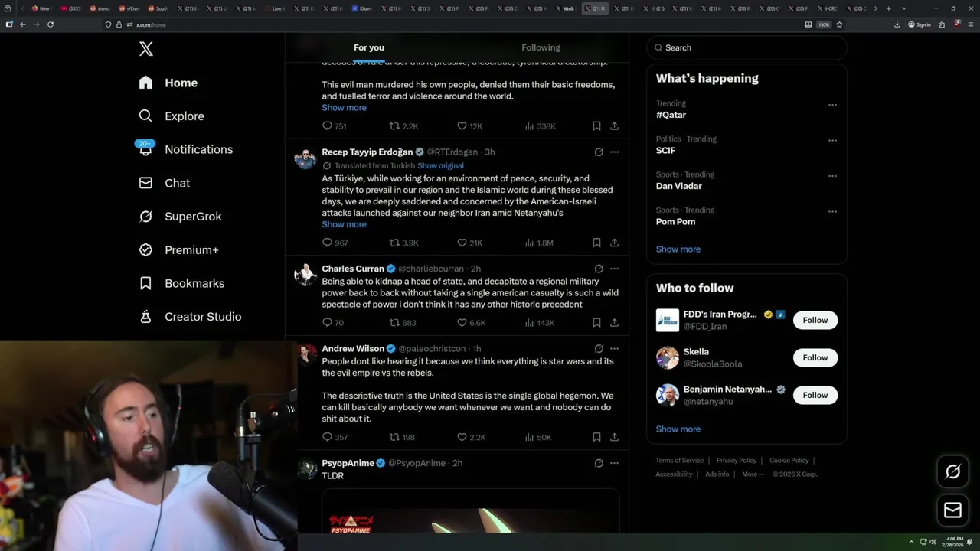The image size is (980, 551).
Task: Show more in Who to follow
Action: click(x=678, y=429)
